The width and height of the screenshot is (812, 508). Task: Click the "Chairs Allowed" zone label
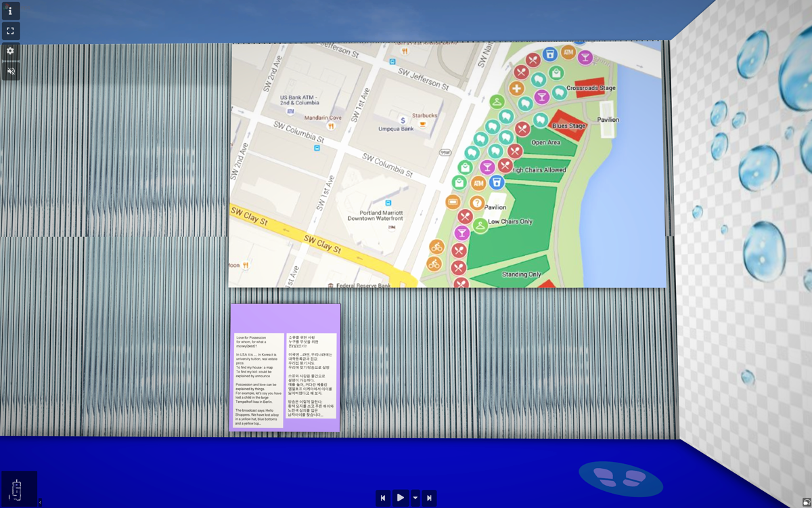pyautogui.click(x=539, y=170)
